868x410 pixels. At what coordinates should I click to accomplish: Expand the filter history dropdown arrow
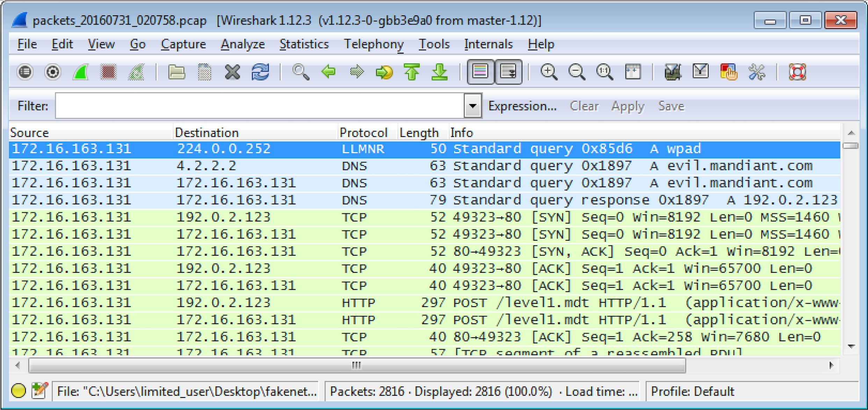(473, 105)
